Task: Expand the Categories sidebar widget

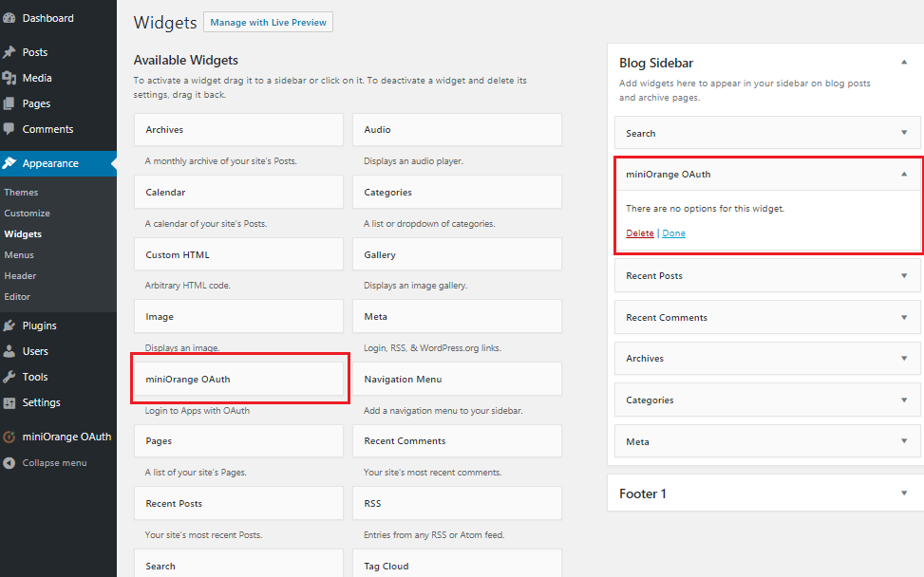Action: 904,400
